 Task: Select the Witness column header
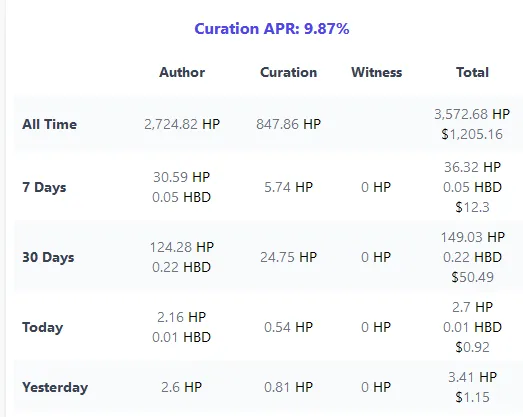tap(377, 72)
